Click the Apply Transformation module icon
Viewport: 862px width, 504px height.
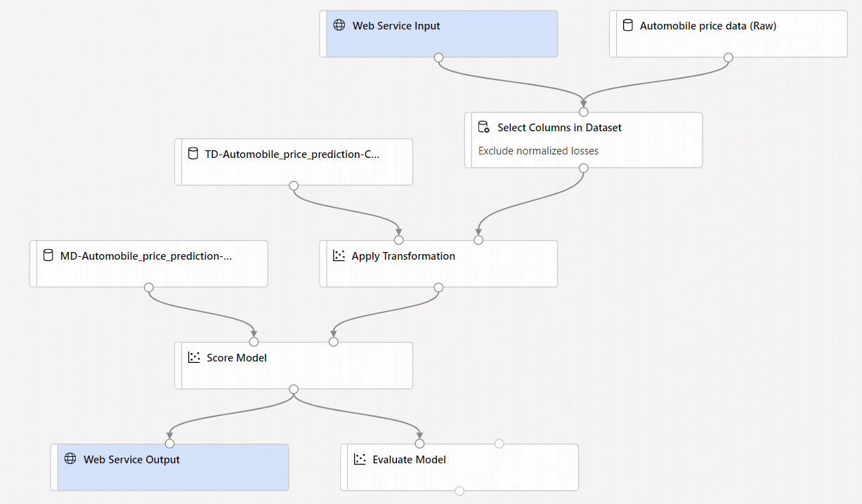coord(337,256)
